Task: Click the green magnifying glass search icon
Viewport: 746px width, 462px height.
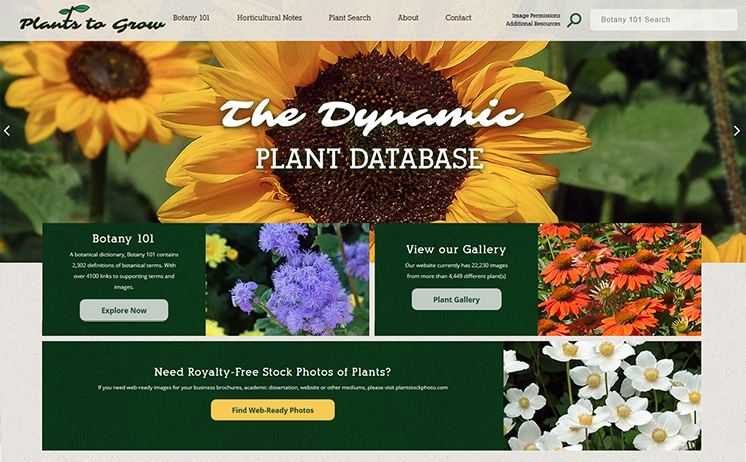Action: click(574, 20)
